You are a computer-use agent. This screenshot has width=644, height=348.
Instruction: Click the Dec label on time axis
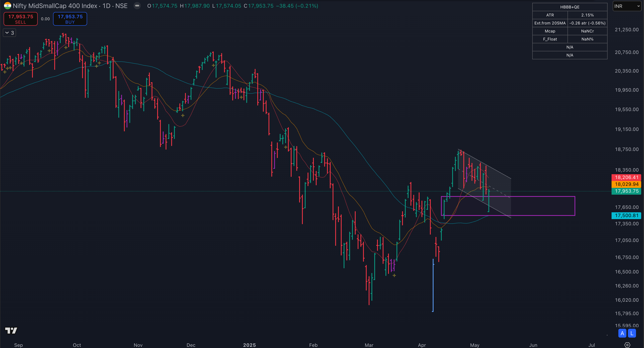click(191, 345)
